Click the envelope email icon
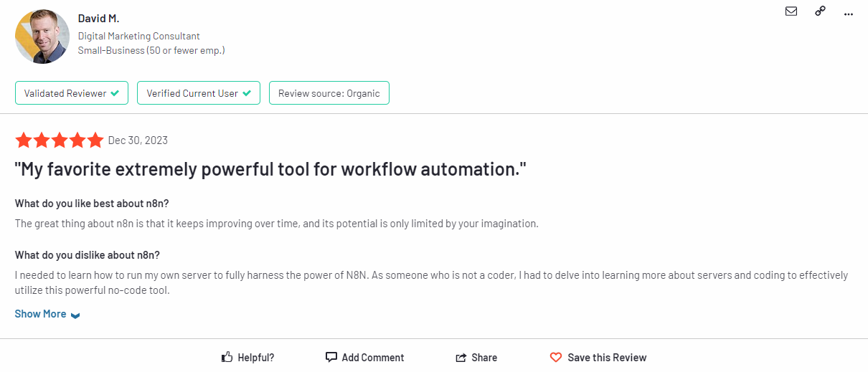This screenshot has width=868, height=372. tap(791, 11)
